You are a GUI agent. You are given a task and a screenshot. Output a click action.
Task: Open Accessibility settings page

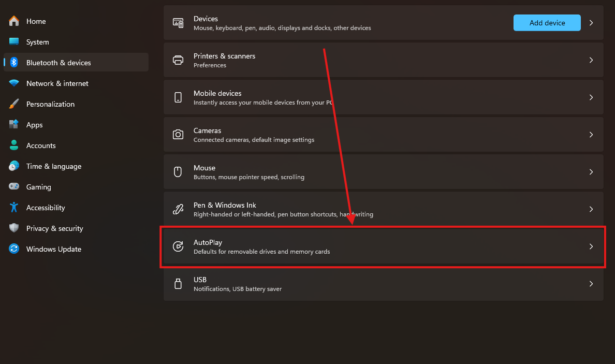[x=76, y=208]
